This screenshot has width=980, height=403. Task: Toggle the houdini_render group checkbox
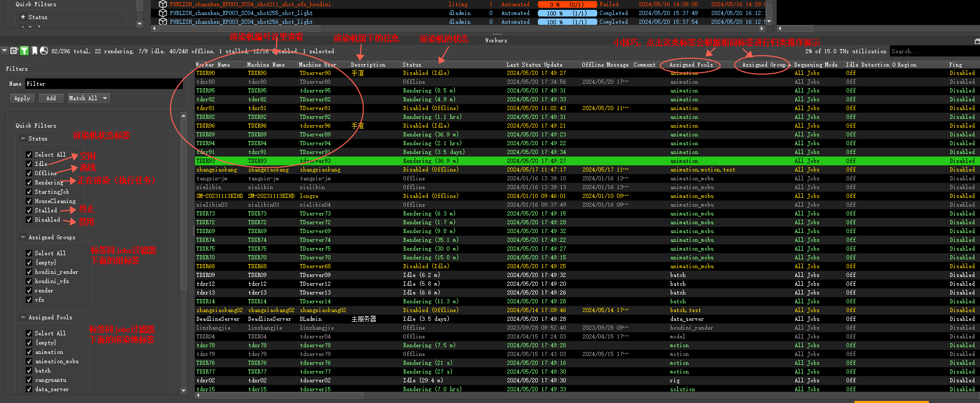(x=29, y=272)
